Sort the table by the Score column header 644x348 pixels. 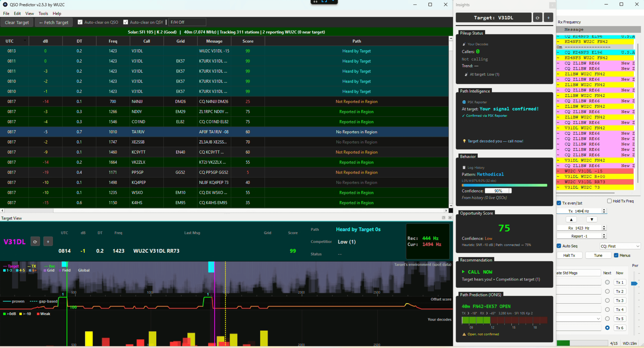click(x=248, y=41)
